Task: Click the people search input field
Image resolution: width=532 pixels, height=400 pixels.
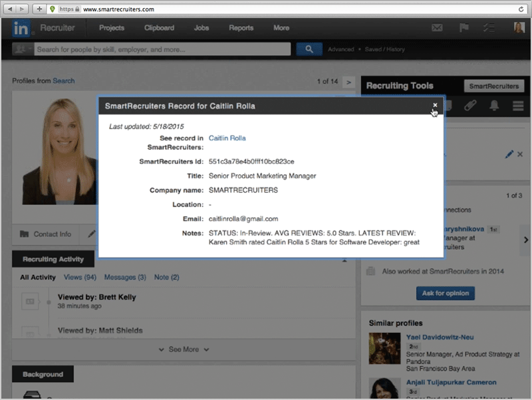Action: point(162,49)
